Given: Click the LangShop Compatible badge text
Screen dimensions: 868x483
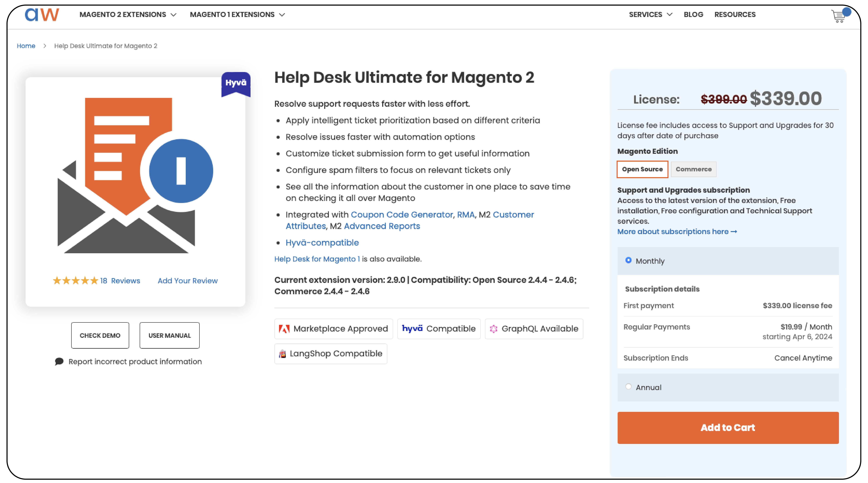Looking at the screenshot, I should 336,354.
